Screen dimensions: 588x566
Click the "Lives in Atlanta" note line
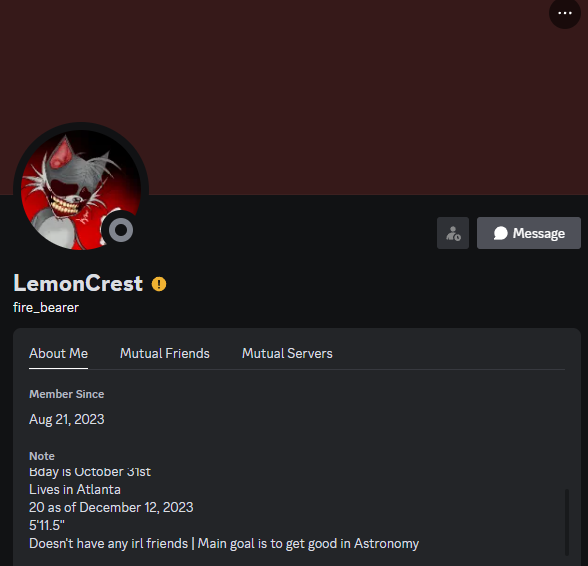[x=75, y=489]
